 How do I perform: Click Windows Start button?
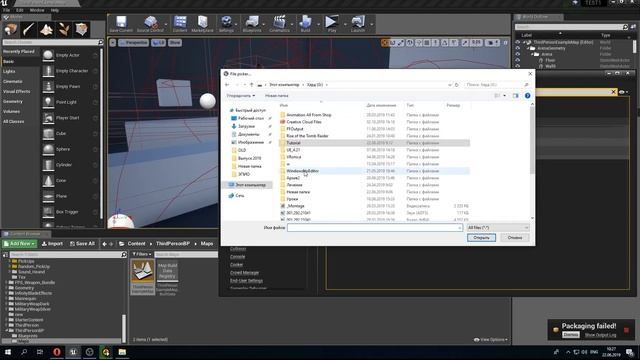[7, 352]
